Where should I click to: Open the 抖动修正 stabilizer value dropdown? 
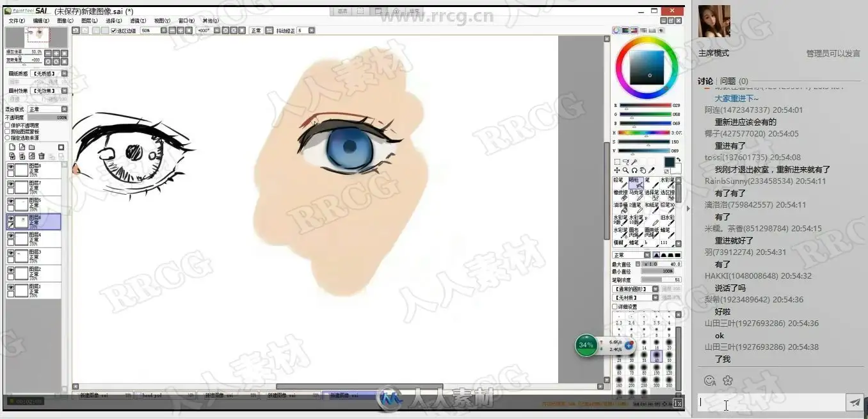(312, 30)
